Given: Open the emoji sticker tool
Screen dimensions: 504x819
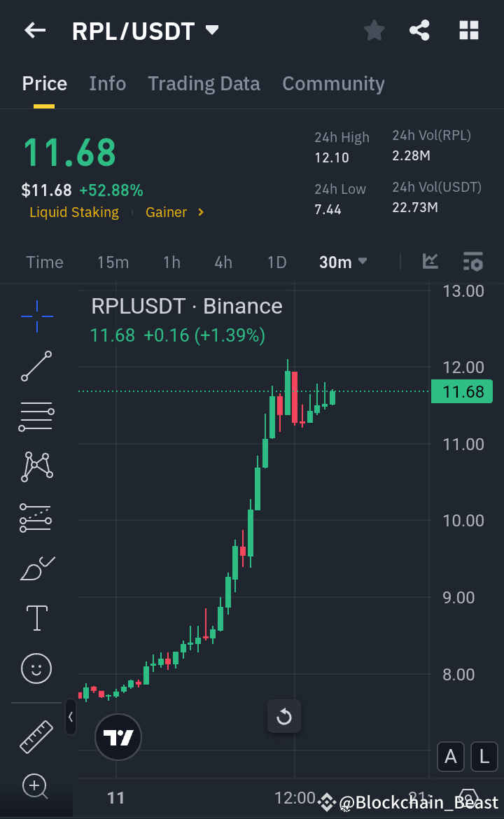Looking at the screenshot, I should click(36, 668).
